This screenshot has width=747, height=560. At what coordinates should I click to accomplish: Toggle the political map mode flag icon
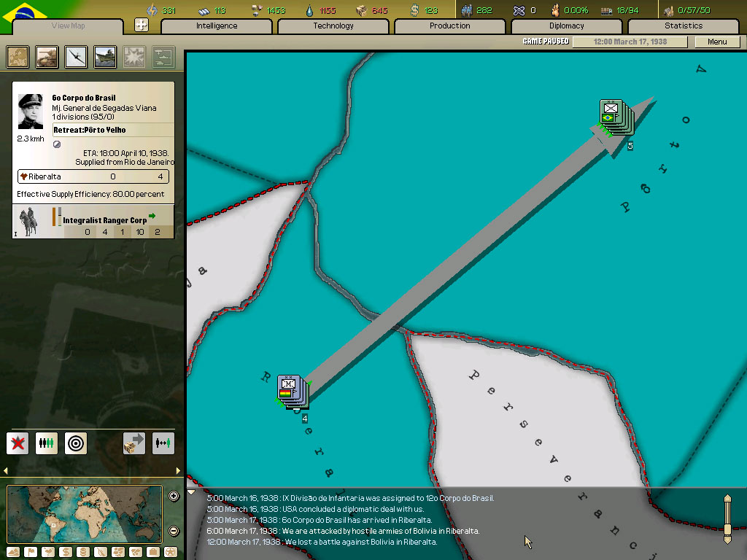coord(31,552)
